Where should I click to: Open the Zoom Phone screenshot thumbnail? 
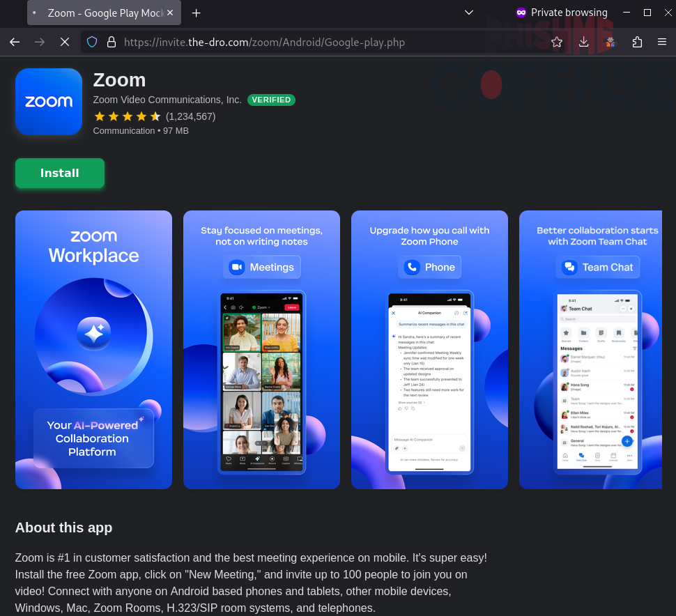429,350
